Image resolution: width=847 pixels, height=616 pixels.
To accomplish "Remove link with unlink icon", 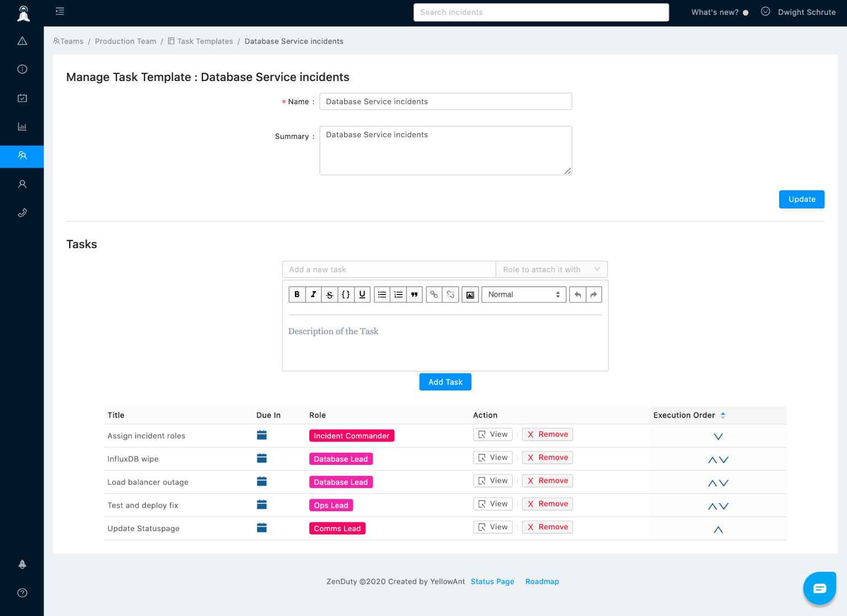I will click(451, 294).
